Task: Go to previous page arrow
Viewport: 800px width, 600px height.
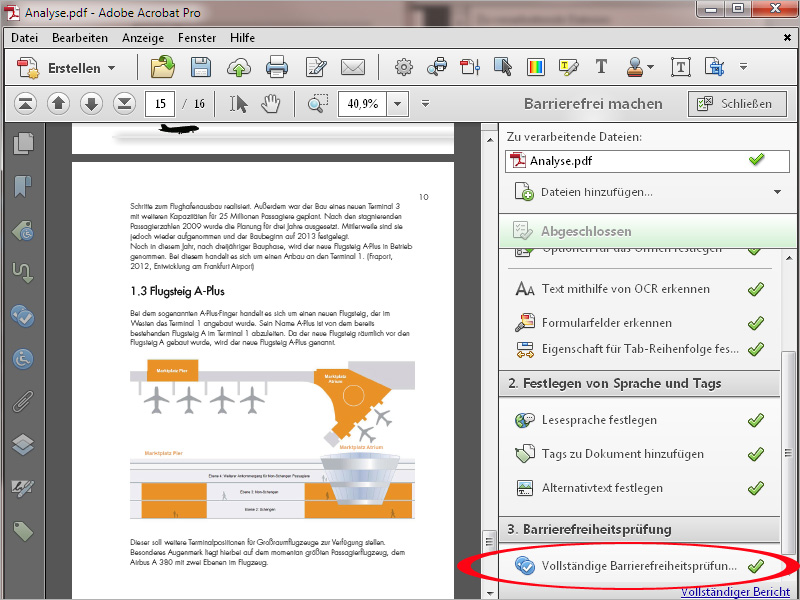Action: tap(58, 104)
